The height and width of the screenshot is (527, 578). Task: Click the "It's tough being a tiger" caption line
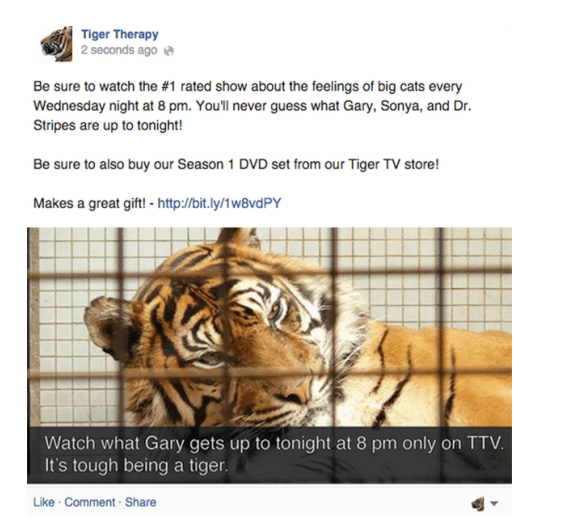coord(136,466)
